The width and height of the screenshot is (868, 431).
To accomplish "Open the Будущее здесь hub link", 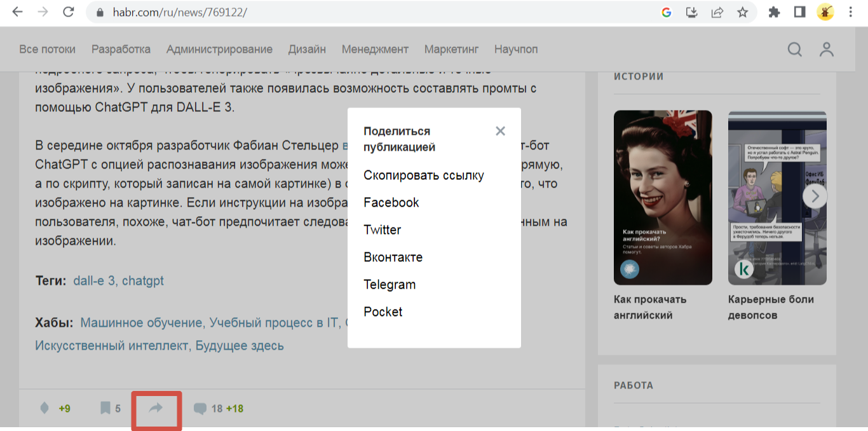I will click(240, 346).
